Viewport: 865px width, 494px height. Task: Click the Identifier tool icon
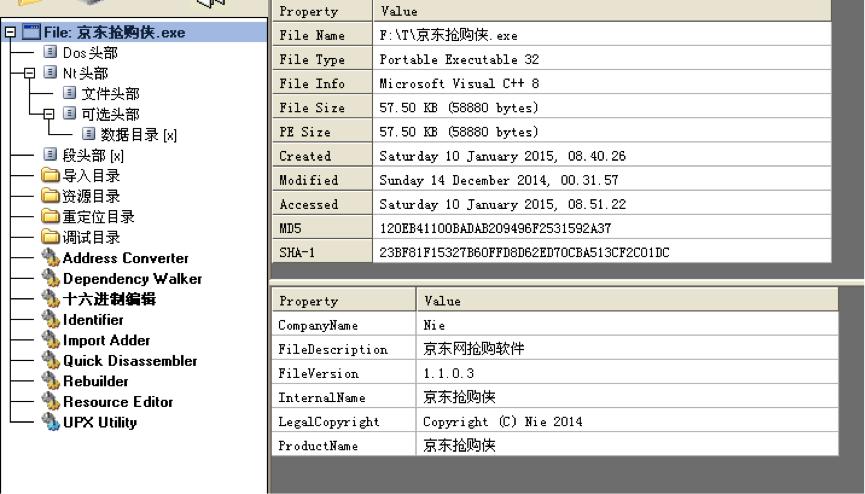pos(50,320)
